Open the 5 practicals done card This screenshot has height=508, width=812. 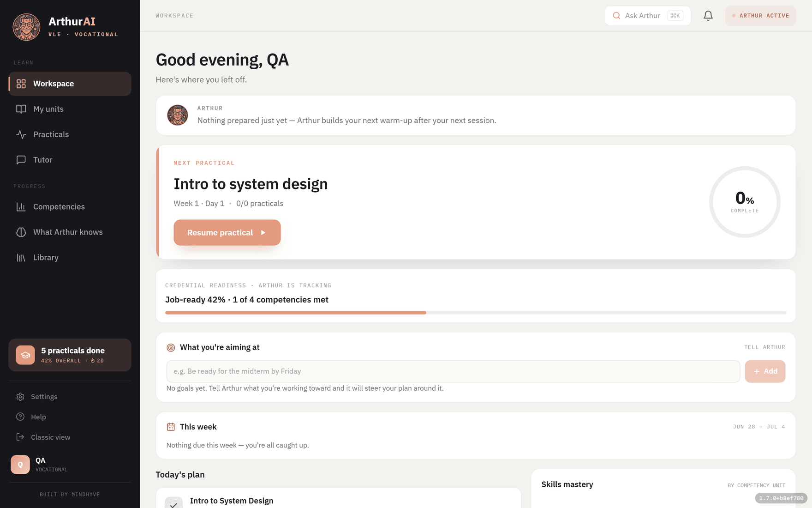pyautogui.click(x=70, y=355)
